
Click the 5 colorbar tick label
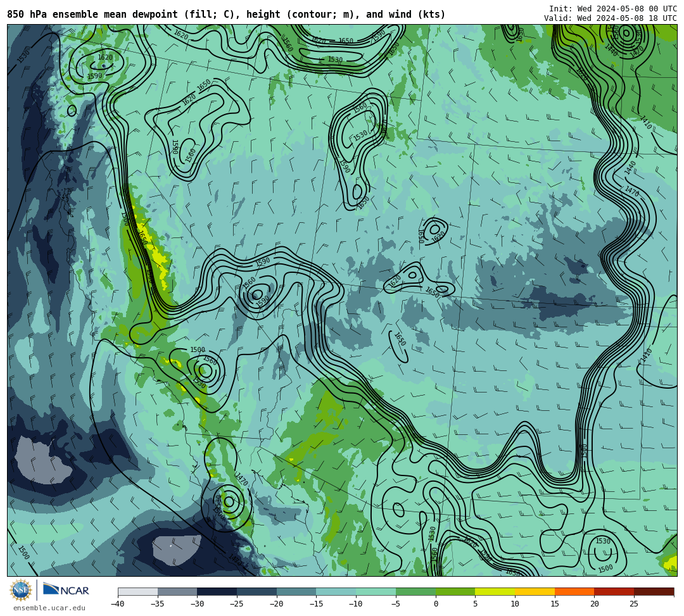[476, 604]
